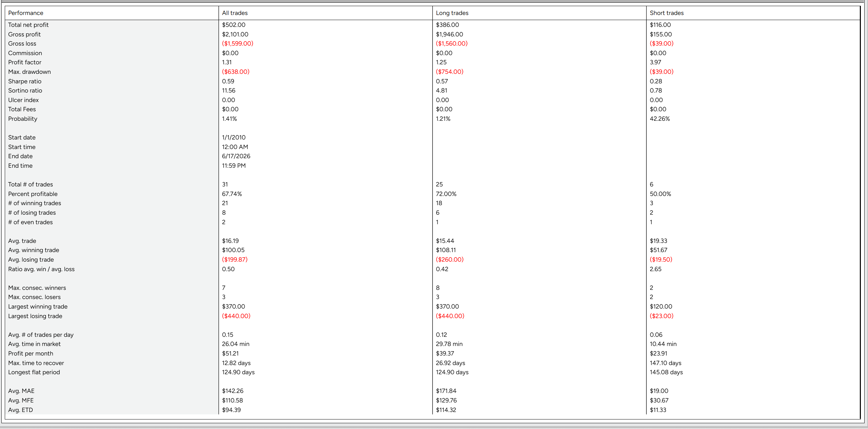The height and width of the screenshot is (429, 868).
Task: Select the "1.41%" probability value
Action: click(229, 119)
